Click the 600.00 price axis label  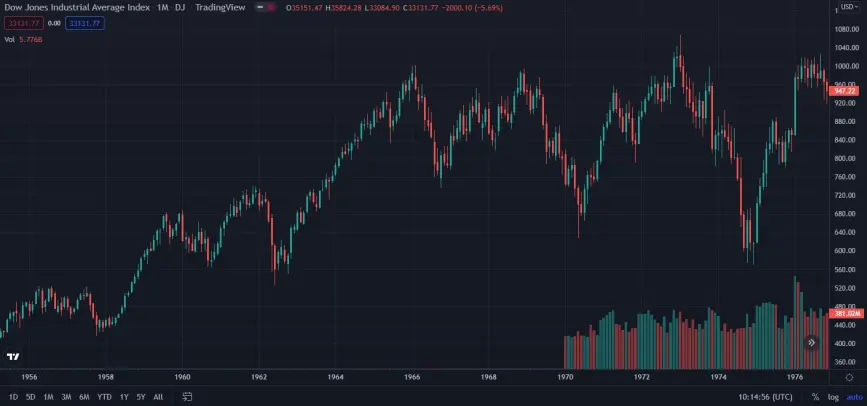(846, 251)
